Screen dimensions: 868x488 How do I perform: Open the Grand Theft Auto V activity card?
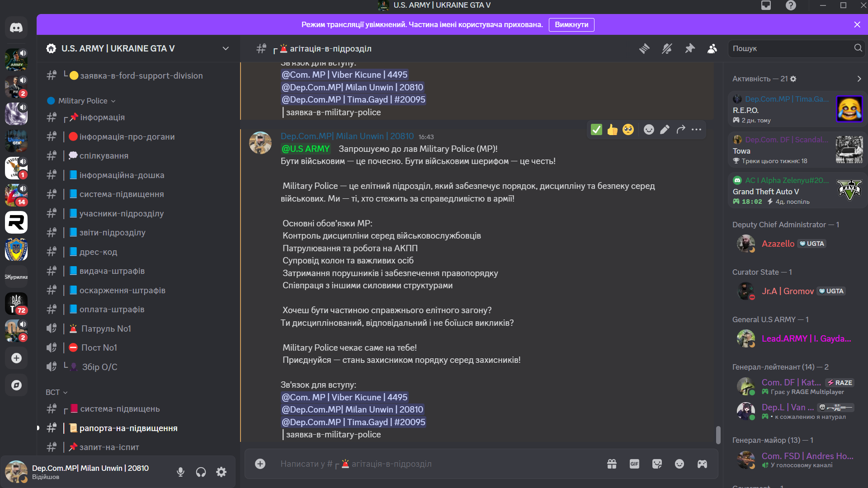[797, 190]
